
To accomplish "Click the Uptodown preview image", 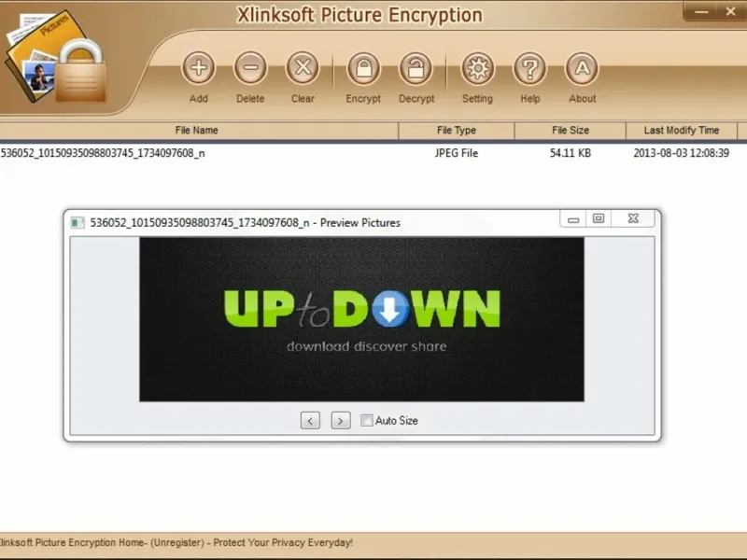I will tap(361, 319).
